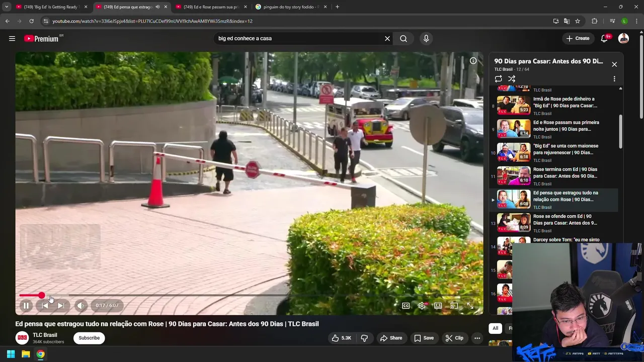Subscribe to TLC Brasil
The width and height of the screenshot is (644, 362).
point(89,338)
